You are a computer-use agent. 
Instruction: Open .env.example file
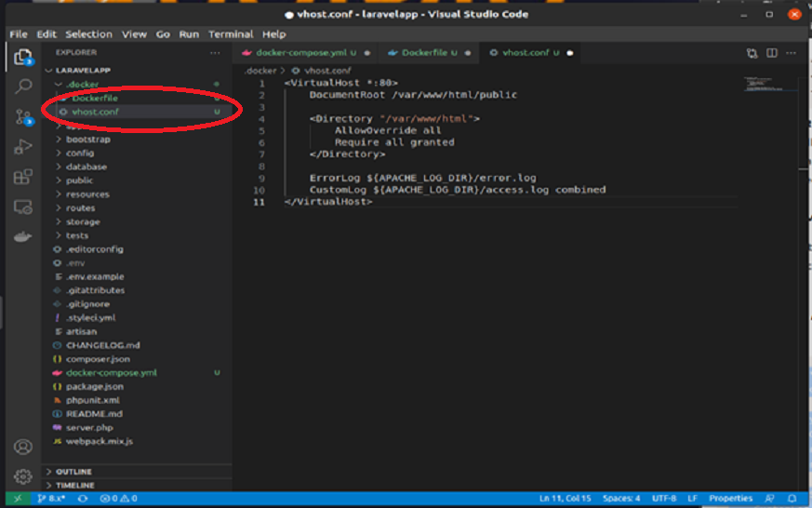click(139, 276)
